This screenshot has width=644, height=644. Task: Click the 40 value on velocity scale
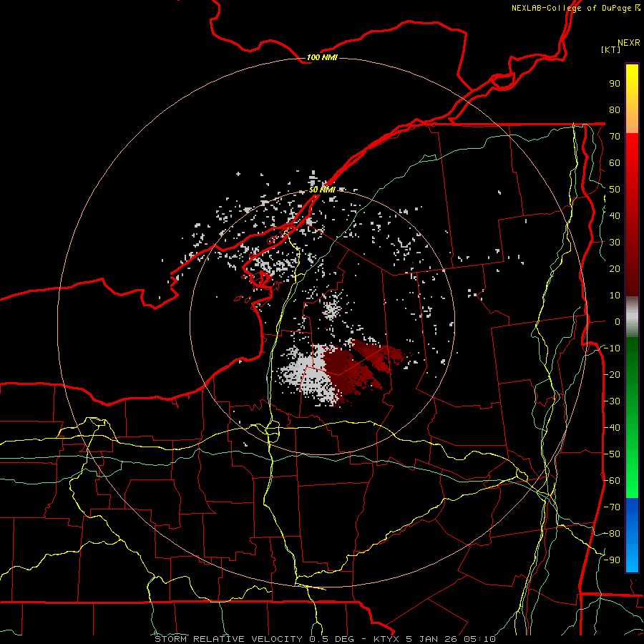615,216
